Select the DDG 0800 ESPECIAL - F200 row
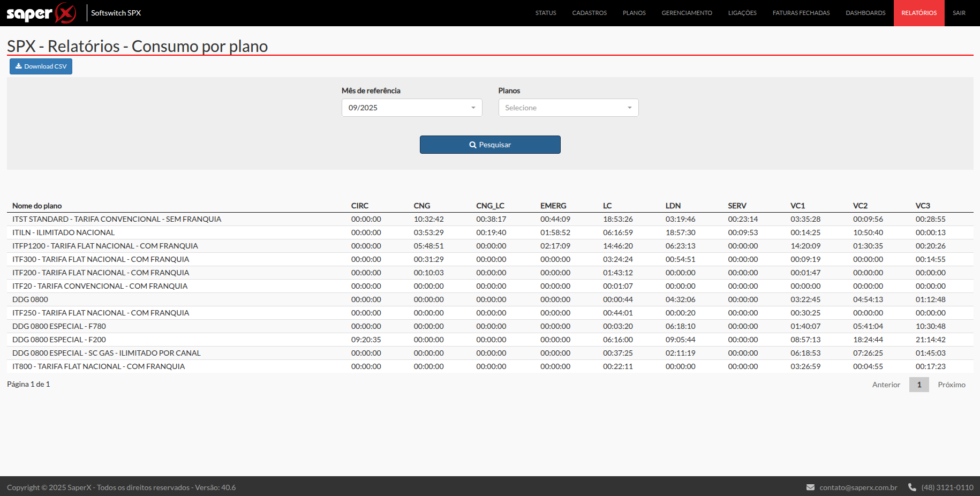 [x=490, y=340]
